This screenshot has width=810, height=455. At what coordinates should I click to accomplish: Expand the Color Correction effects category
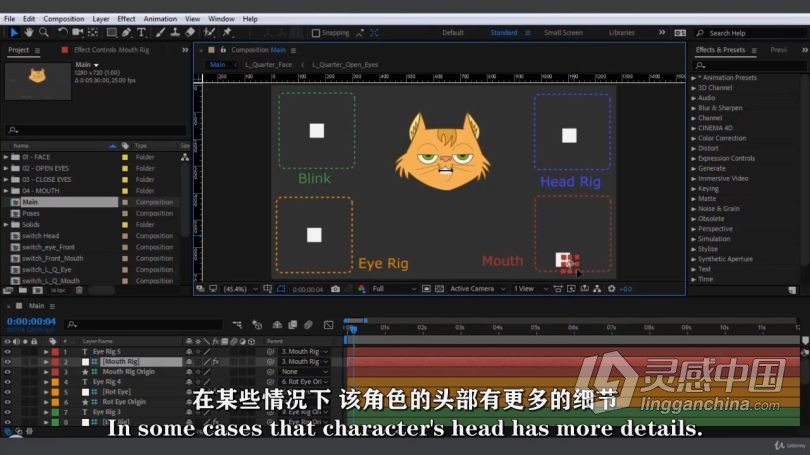point(694,138)
